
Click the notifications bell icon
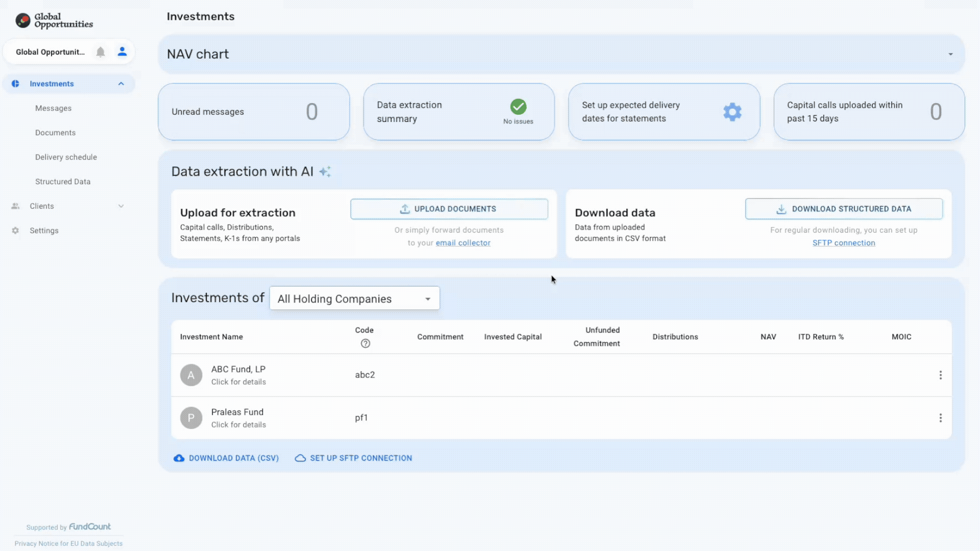click(101, 52)
